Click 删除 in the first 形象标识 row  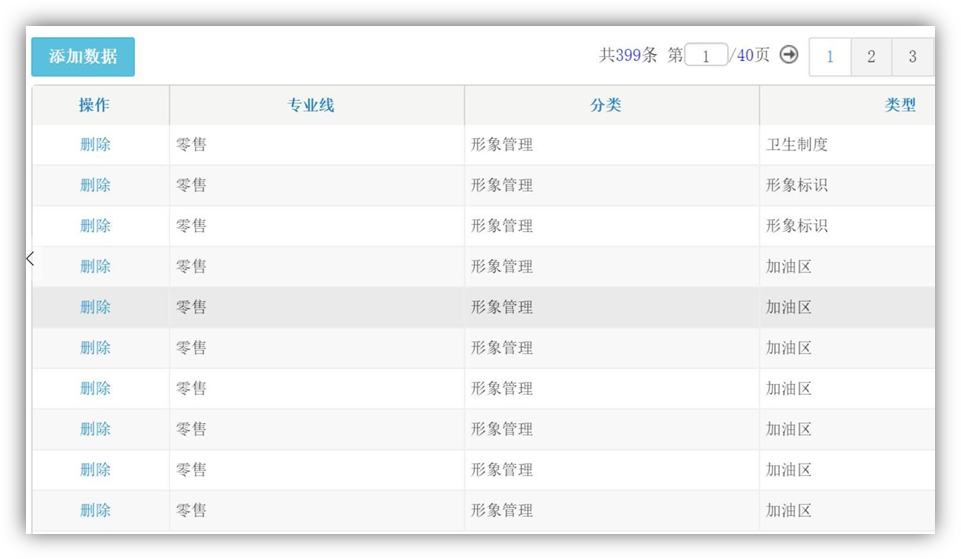(x=95, y=185)
